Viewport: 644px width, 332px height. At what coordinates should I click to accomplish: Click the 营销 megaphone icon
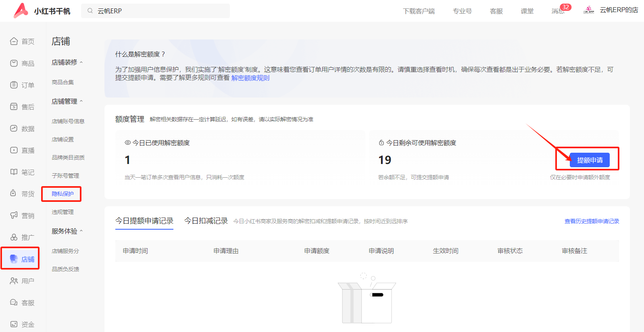click(x=14, y=216)
